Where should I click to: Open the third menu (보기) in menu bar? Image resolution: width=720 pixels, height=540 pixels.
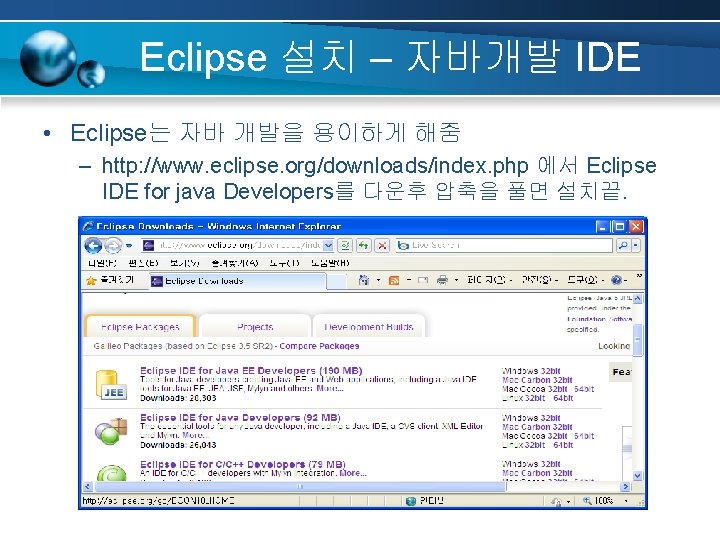185,263
